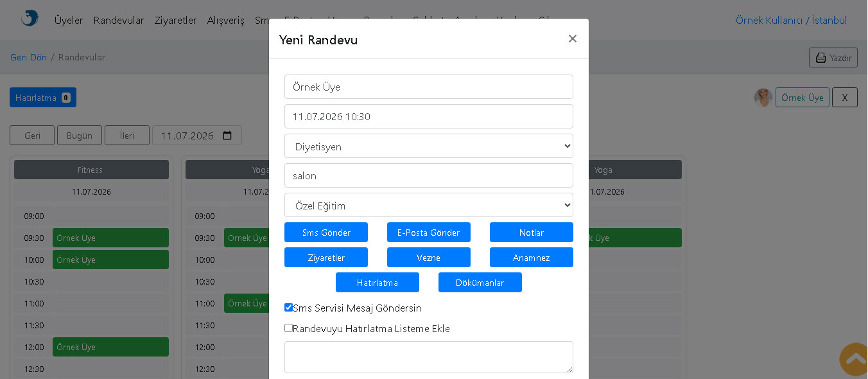Viewport: 868px width, 379px height.
Task: Click the appointment date time field
Action: tap(429, 116)
